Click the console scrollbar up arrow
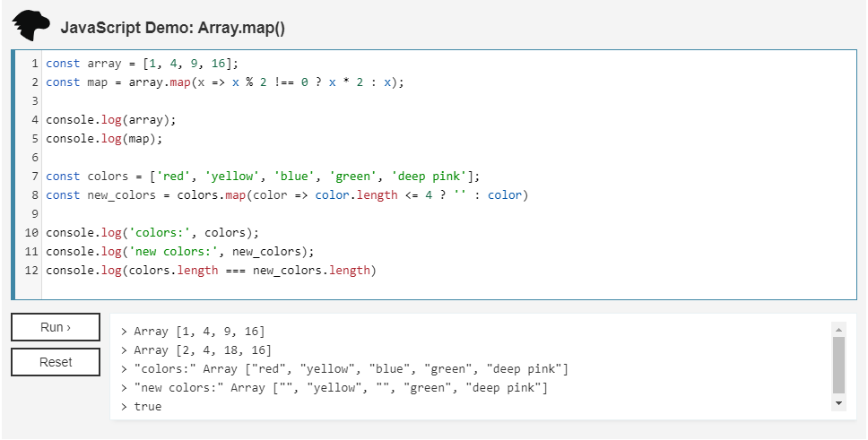868x440 pixels. tap(838, 330)
